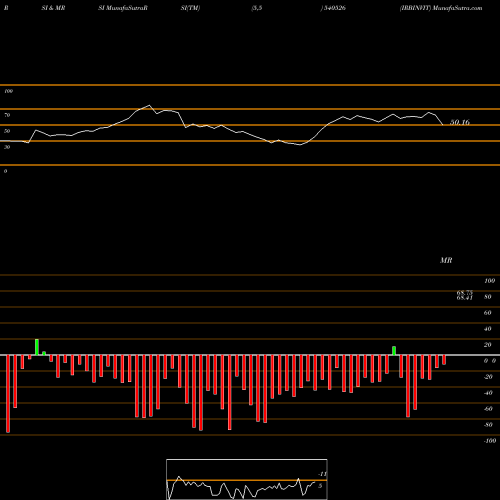Click the -40 label on MR axis
500x500 pixels.
point(488,393)
